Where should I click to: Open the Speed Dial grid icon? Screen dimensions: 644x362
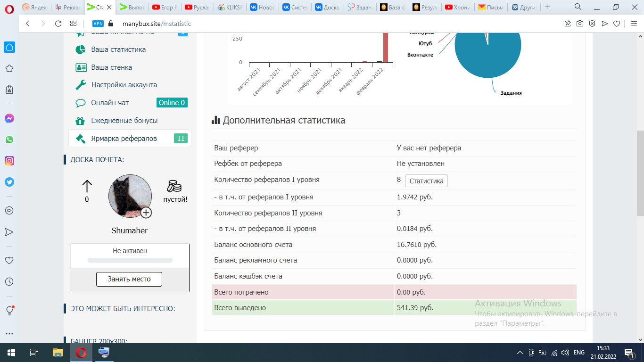73,24
